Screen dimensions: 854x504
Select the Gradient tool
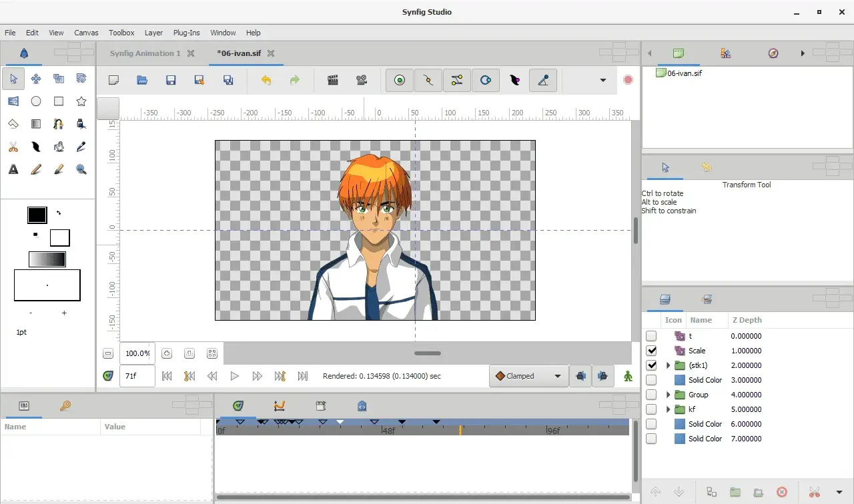coord(36,124)
